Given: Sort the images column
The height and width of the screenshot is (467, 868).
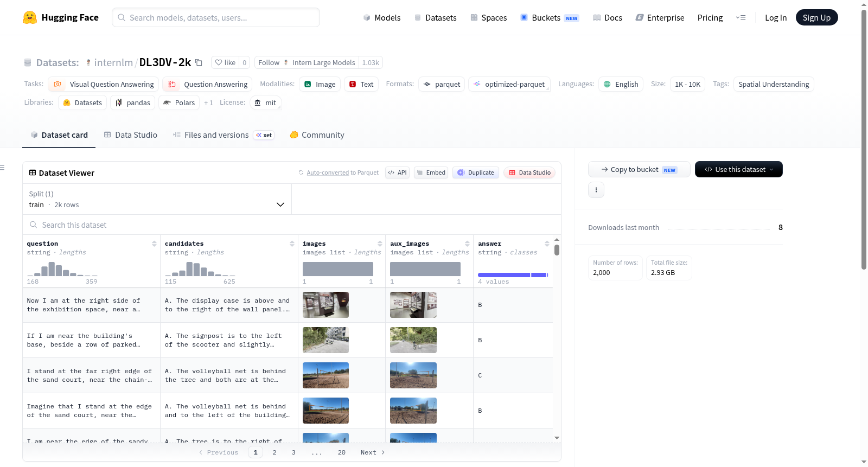Looking at the screenshot, I should click(x=380, y=244).
